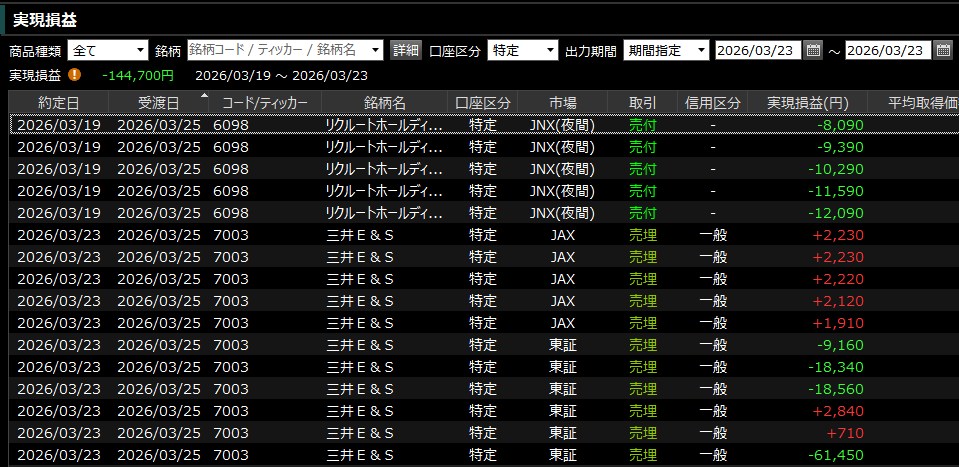Open the 出力期間 dropdown showing 期間指定
The image size is (959, 467).
click(701, 51)
